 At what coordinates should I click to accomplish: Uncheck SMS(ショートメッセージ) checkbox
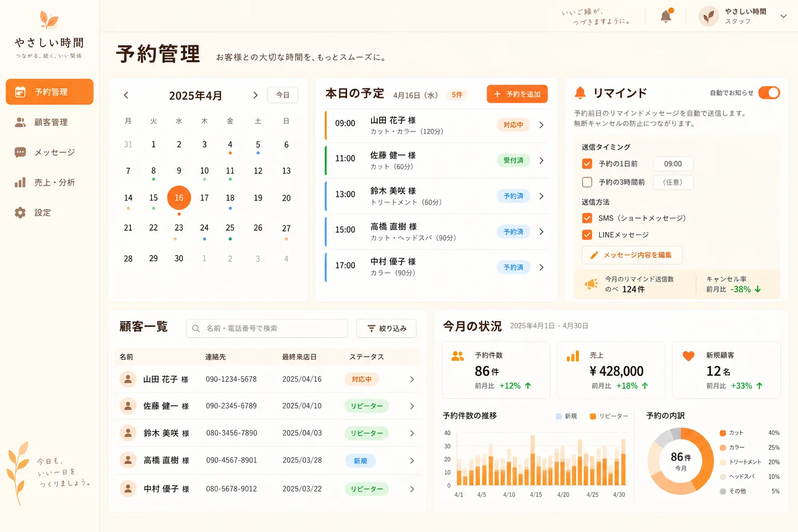587,218
